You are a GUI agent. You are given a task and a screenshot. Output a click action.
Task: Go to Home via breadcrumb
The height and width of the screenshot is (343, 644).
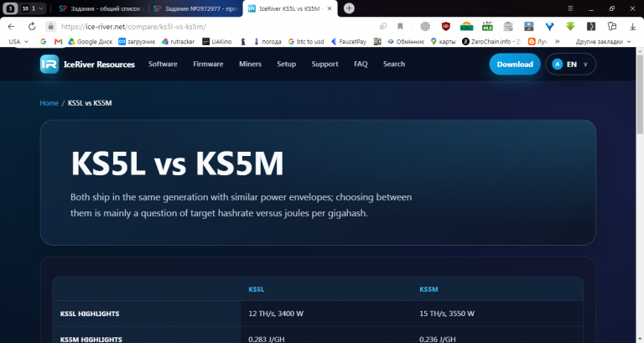tap(49, 103)
